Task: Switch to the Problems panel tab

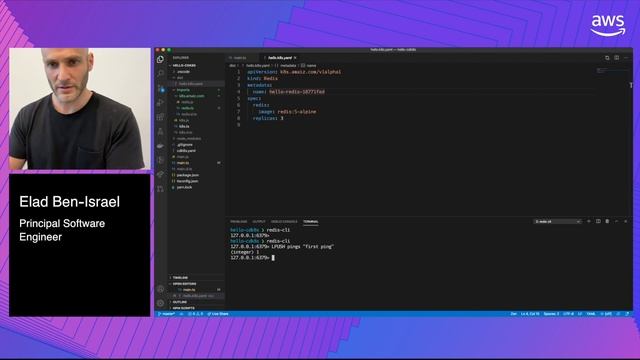Action: (239, 222)
